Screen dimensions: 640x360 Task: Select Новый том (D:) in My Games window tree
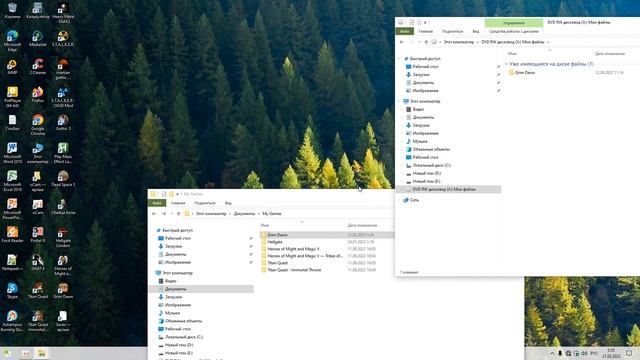click(179, 345)
